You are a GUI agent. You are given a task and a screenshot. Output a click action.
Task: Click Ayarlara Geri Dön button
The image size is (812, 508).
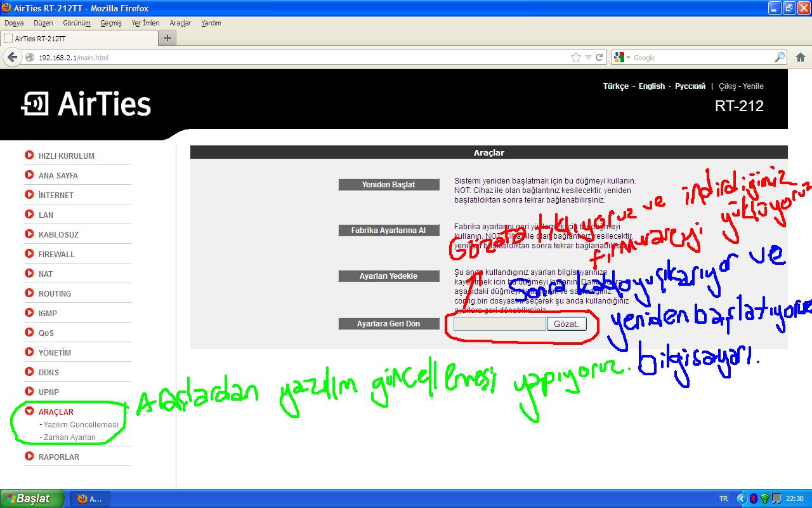click(389, 324)
